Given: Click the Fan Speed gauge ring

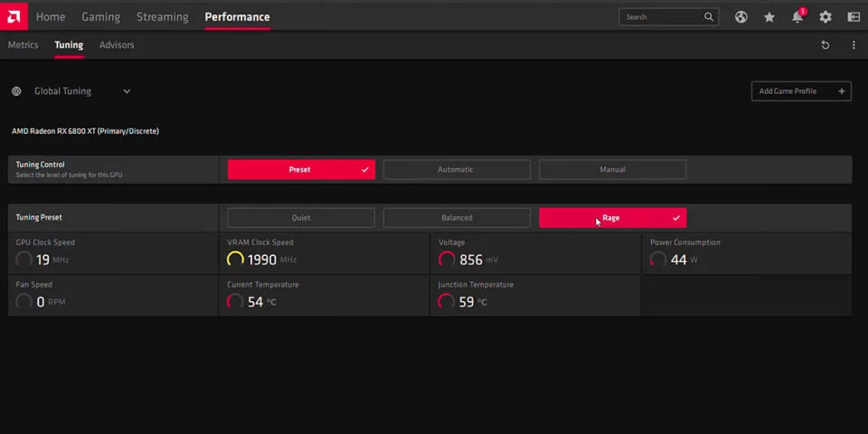Looking at the screenshot, I should [x=24, y=302].
